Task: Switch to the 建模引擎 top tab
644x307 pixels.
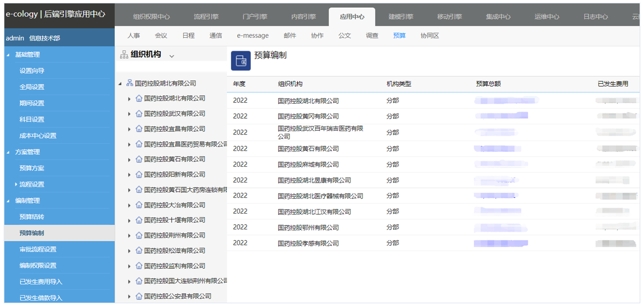Action: pyautogui.click(x=401, y=16)
